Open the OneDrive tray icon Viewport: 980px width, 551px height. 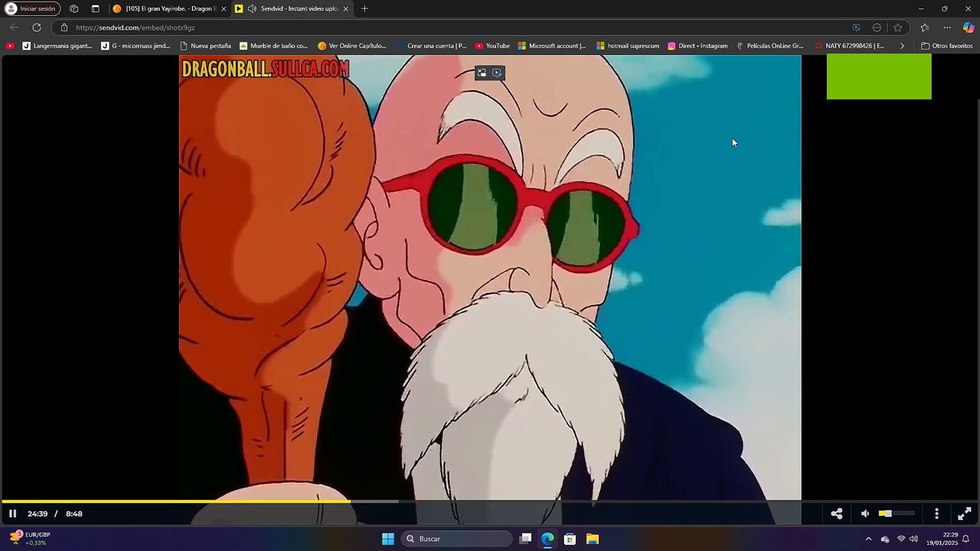pyautogui.click(x=885, y=539)
